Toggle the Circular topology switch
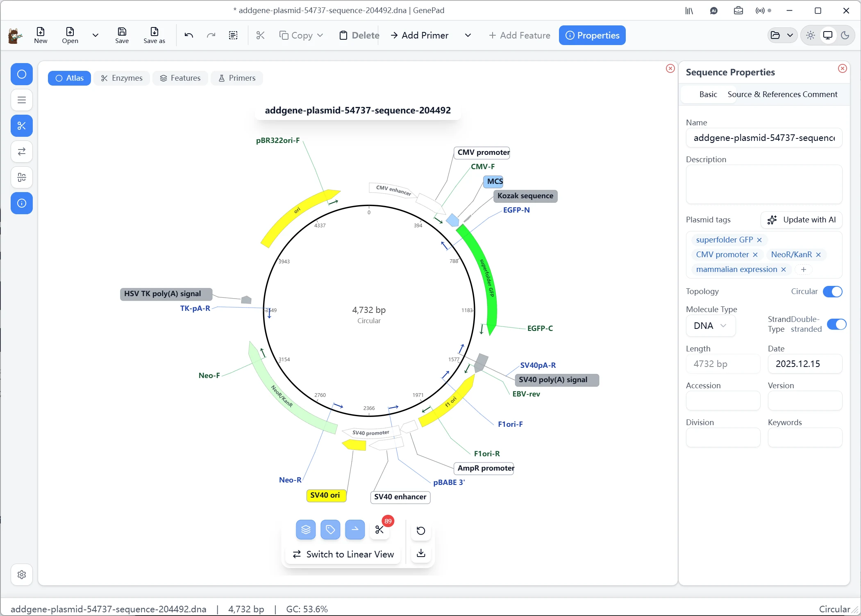 click(x=832, y=292)
